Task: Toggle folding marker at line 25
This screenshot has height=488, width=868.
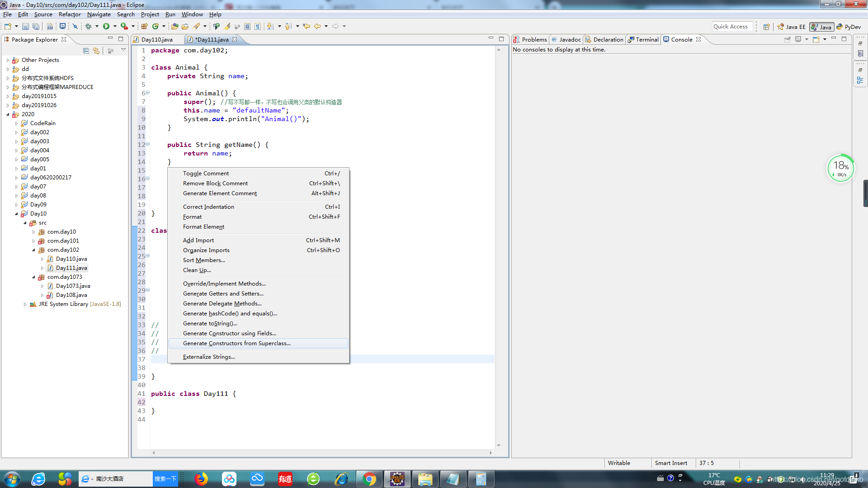Action: click(148, 256)
